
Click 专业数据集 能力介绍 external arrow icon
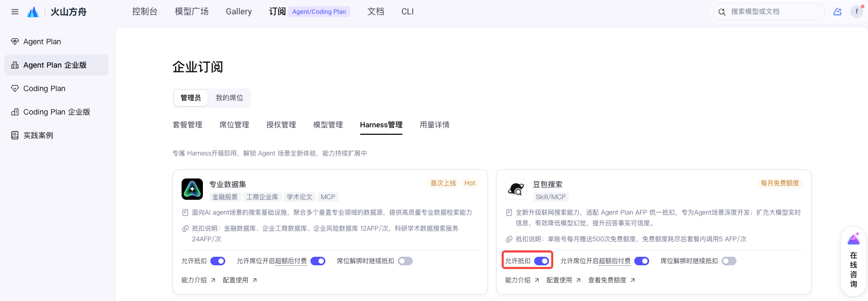[x=213, y=280]
